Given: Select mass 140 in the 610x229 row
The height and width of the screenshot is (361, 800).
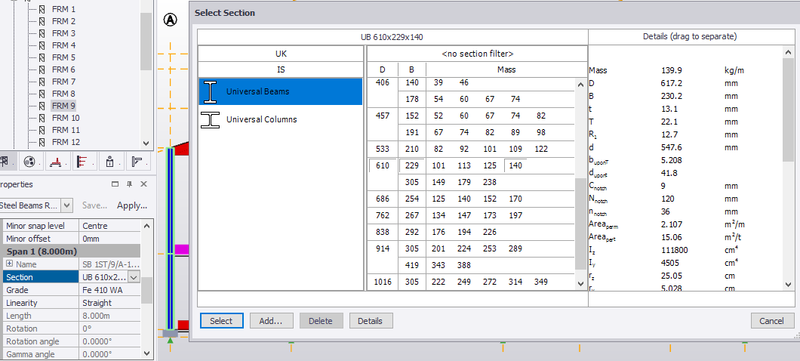Looking at the screenshot, I should 515,166.
